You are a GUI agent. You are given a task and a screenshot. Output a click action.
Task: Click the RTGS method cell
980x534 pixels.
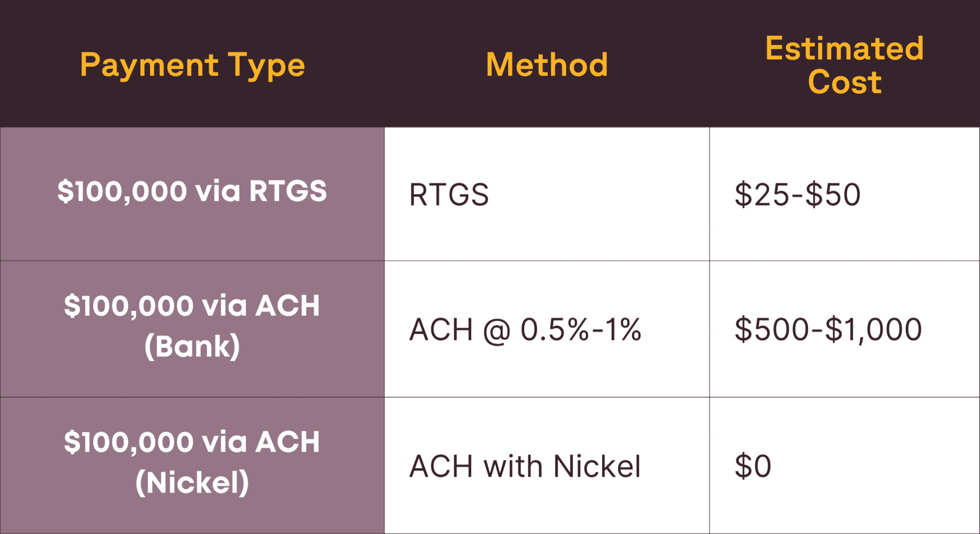click(x=547, y=194)
